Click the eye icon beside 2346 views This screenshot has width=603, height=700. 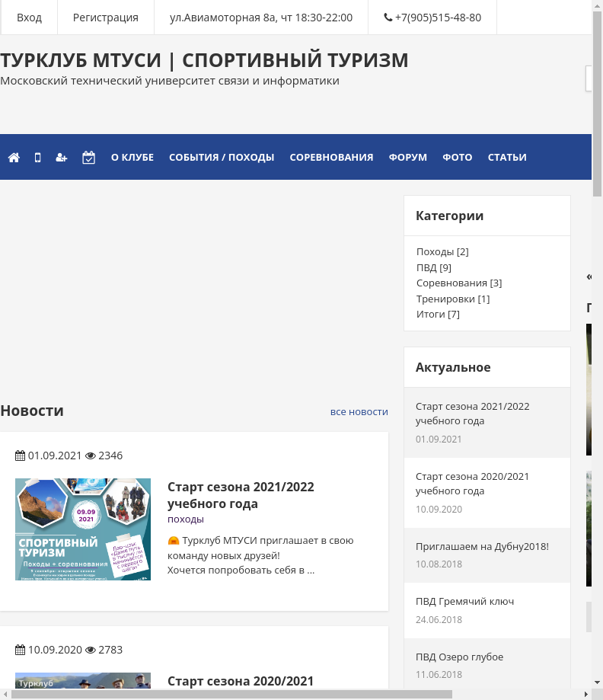click(x=91, y=455)
